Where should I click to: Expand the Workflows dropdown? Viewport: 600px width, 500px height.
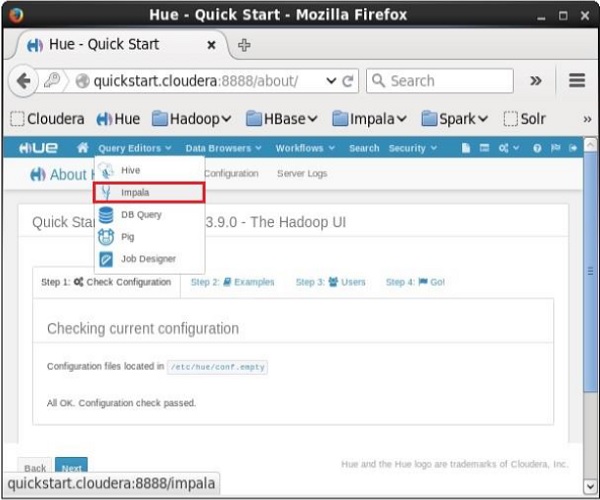point(304,148)
